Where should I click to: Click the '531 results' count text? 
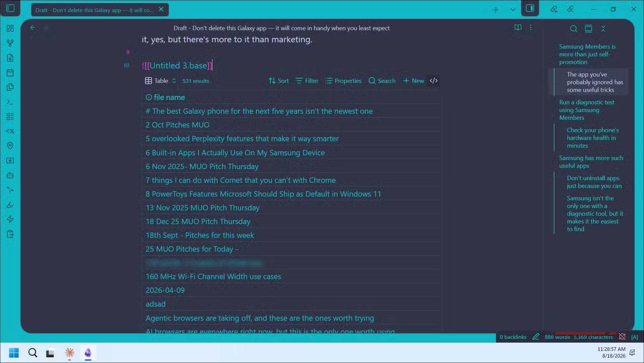click(195, 81)
